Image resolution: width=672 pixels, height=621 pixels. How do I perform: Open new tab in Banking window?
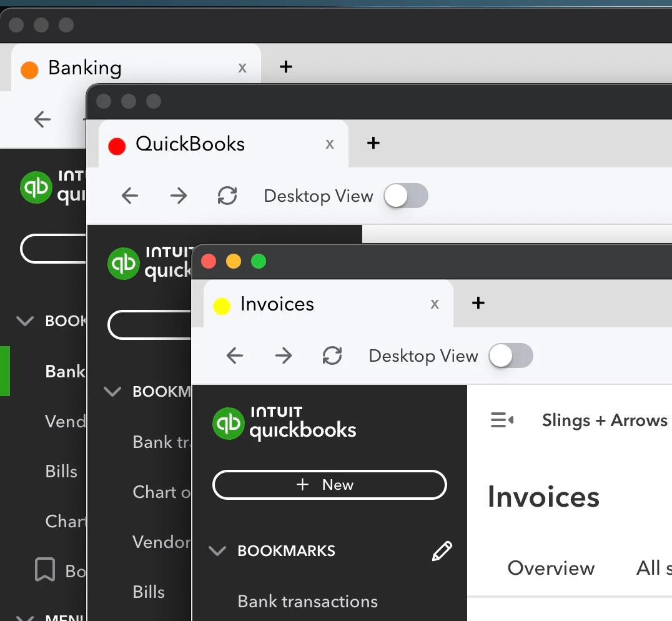[286, 67]
